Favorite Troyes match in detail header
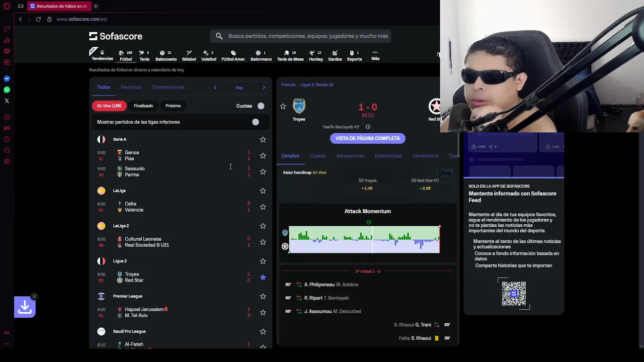This screenshot has width=644, height=362. point(283,106)
